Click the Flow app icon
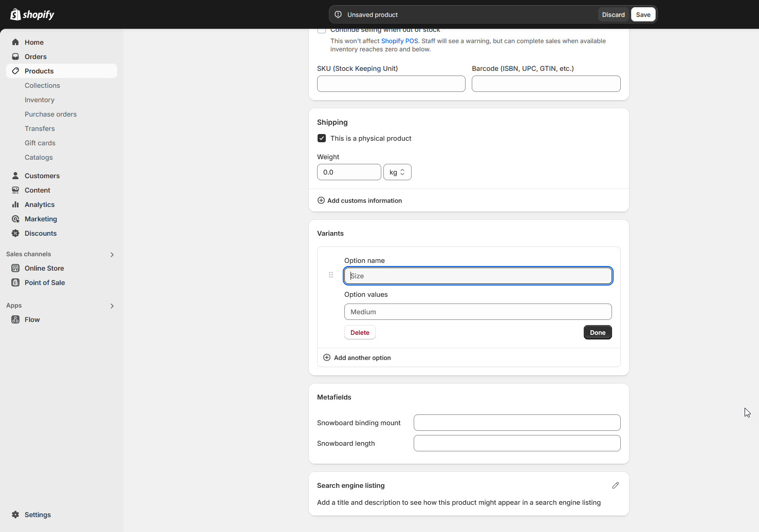Image resolution: width=759 pixels, height=532 pixels. click(x=15, y=319)
